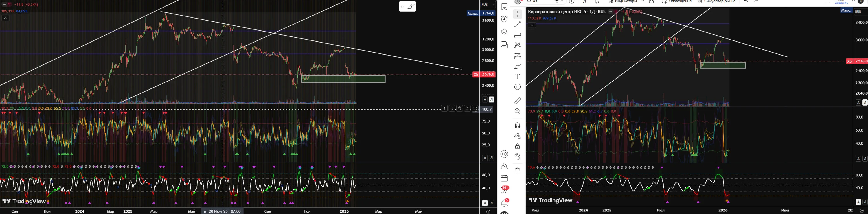Open the object tree layers icon
Screen dimensions: 868x214
(504, 32)
